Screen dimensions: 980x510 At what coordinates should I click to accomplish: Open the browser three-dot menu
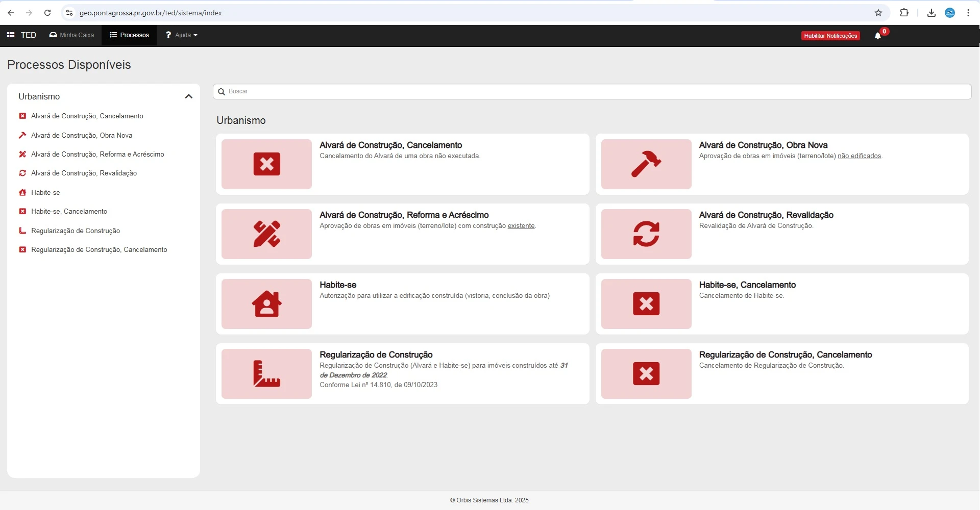click(x=968, y=13)
